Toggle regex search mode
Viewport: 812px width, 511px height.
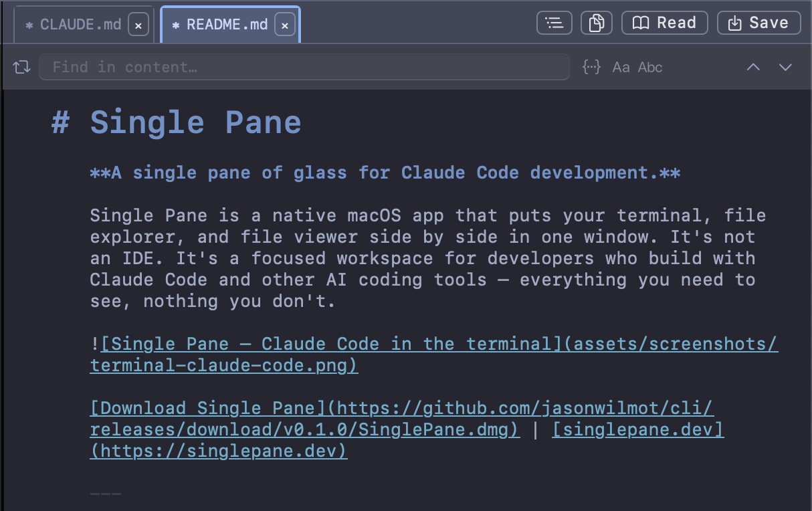(591, 67)
